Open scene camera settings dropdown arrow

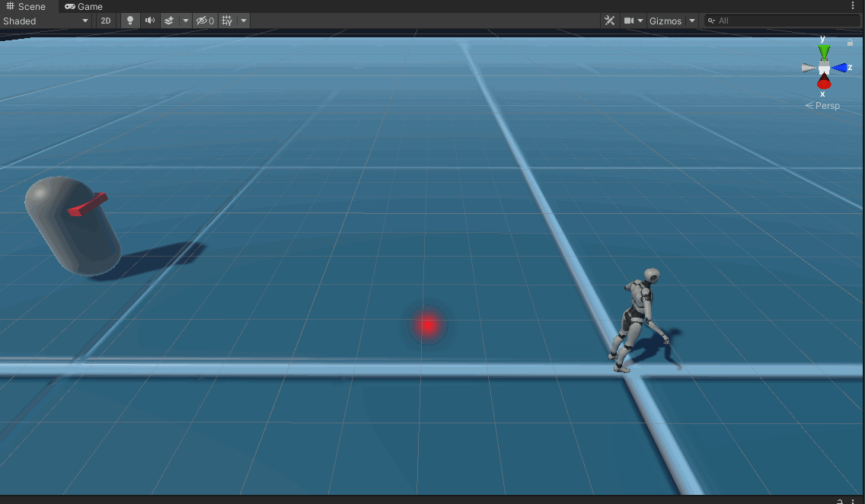tap(640, 21)
